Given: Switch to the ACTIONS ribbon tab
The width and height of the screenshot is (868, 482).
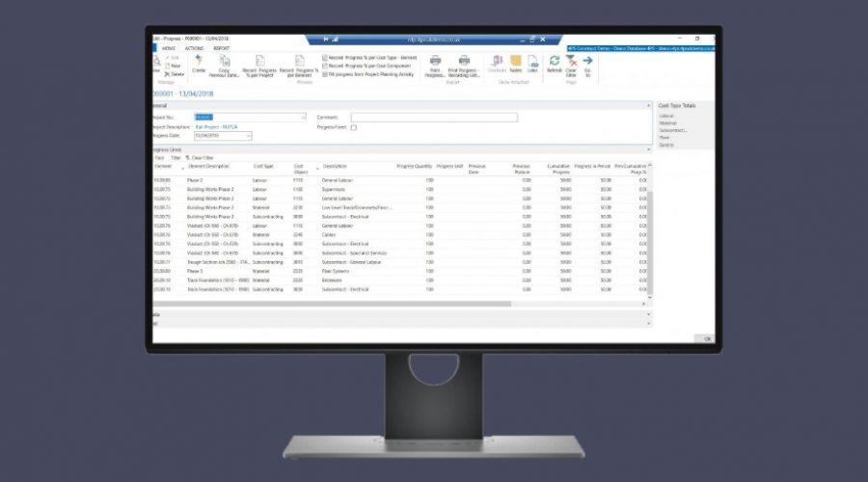Looking at the screenshot, I should click(x=194, y=47).
